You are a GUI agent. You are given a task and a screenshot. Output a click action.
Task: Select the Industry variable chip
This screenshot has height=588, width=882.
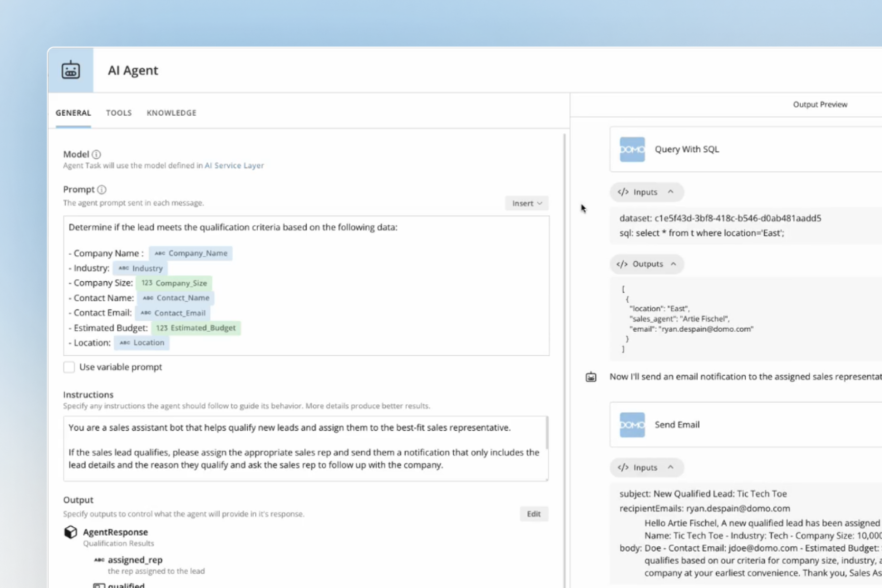140,269
